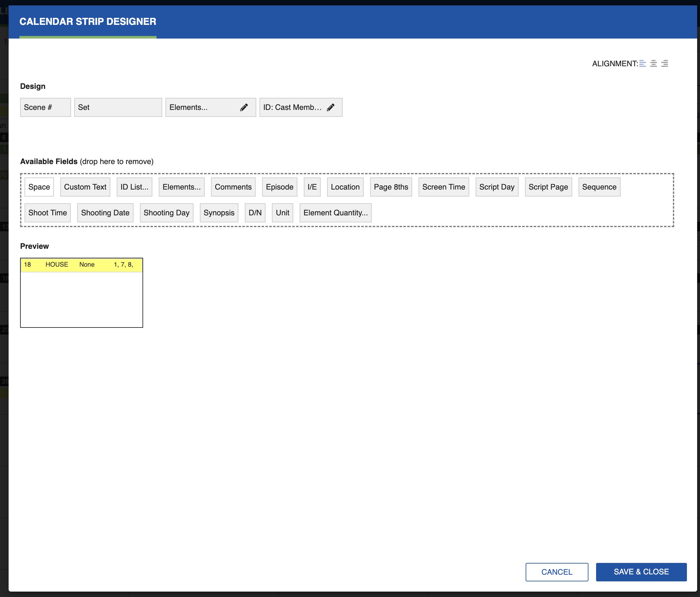700x597 pixels.
Task: Choose the D/N field chip
Action: (255, 213)
